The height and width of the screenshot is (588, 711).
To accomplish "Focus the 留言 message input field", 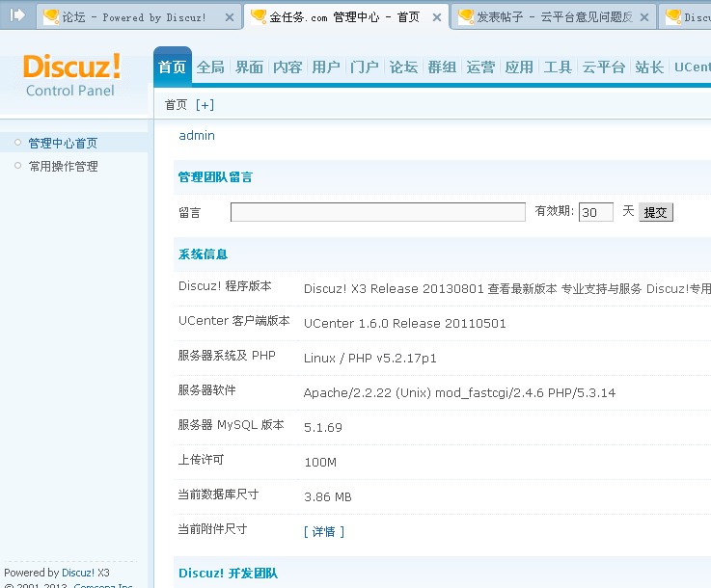I will click(378, 212).
